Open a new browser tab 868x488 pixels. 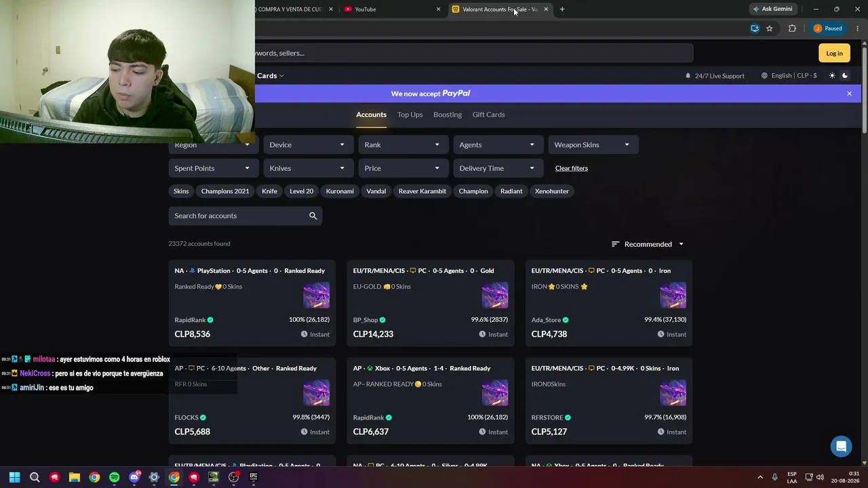[562, 9]
